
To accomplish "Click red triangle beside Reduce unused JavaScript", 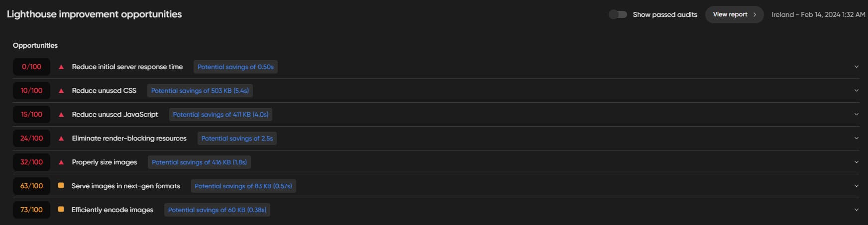I will (x=61, y=115).
